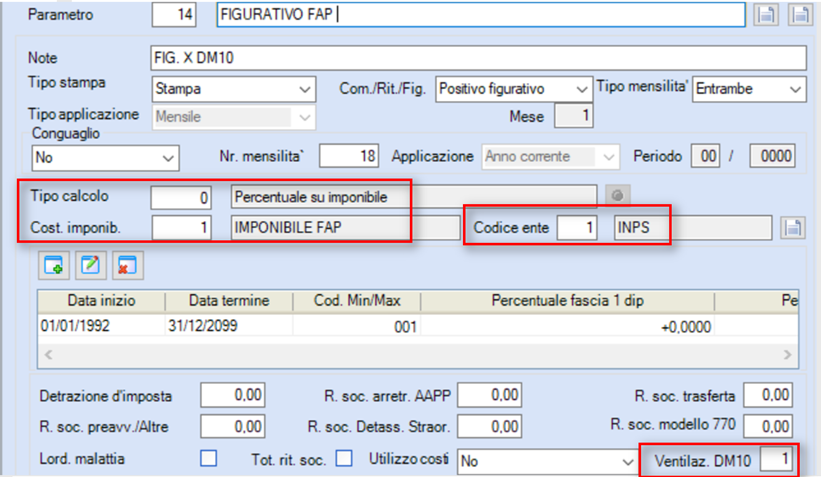Click grey round icon beside Tipo calcolo description

click(618, 196)
